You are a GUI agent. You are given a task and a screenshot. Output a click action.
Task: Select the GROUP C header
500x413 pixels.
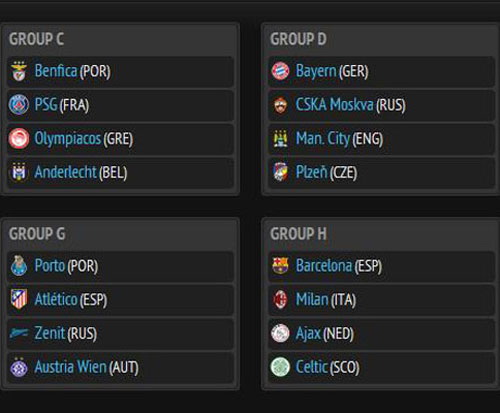point(36,39)
